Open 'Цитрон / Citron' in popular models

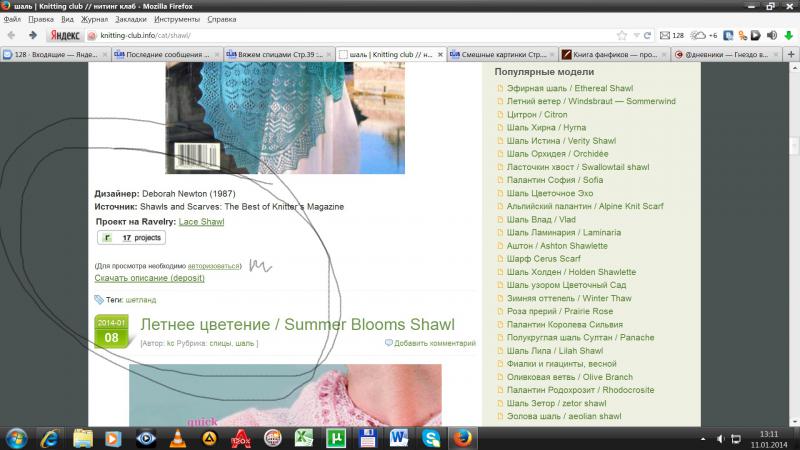537,114
